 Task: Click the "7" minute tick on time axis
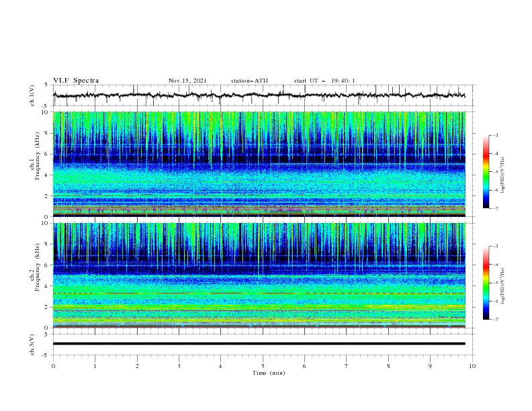click(347, 366)
